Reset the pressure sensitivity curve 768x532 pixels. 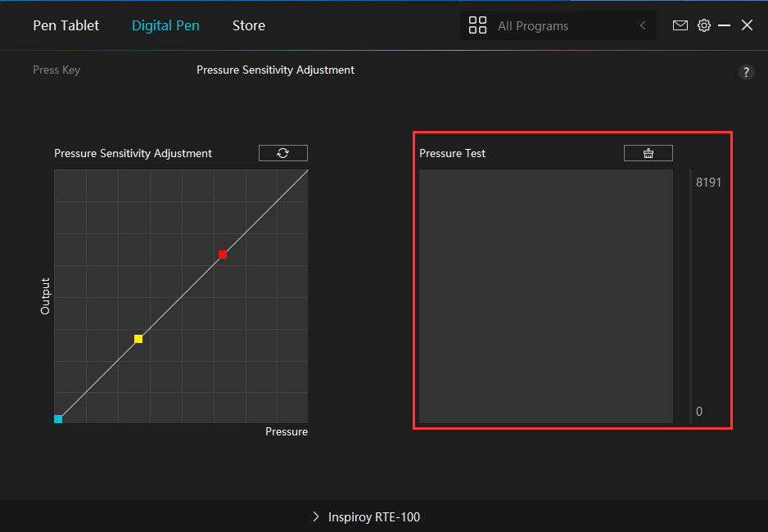coord(283,153)
